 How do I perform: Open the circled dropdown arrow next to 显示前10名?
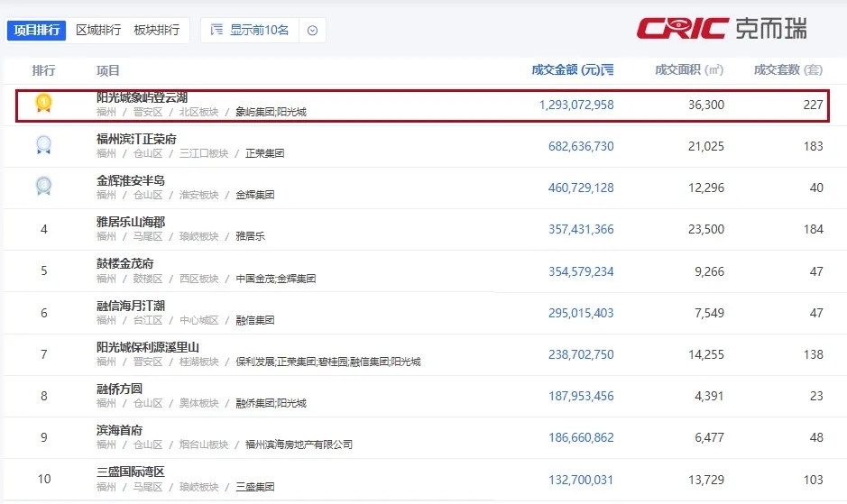(312, 31)
